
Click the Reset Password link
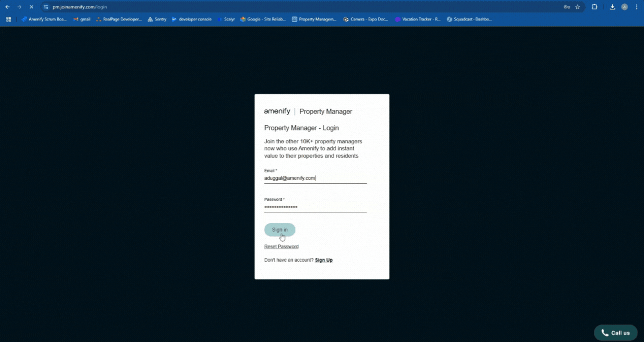point(281,246)
